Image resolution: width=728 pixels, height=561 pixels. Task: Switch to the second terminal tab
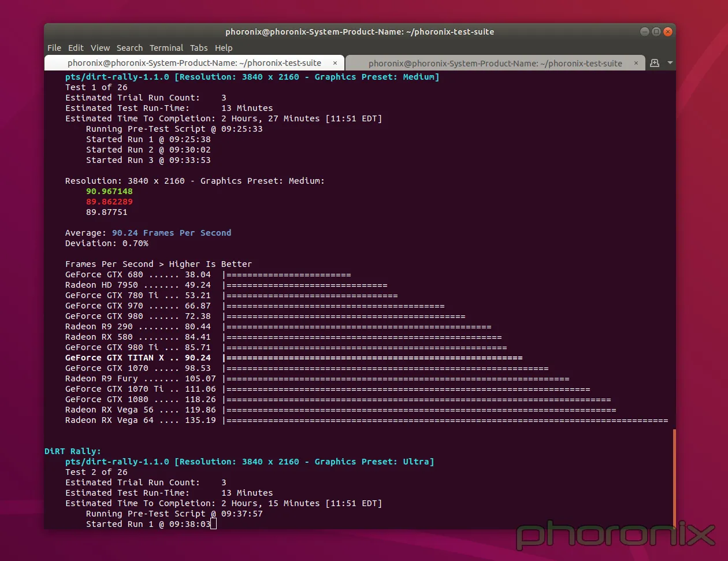[495, 63]
